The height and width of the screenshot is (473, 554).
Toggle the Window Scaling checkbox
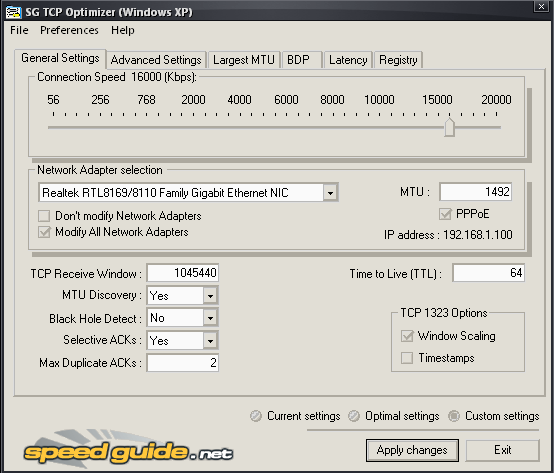[407, 336]
